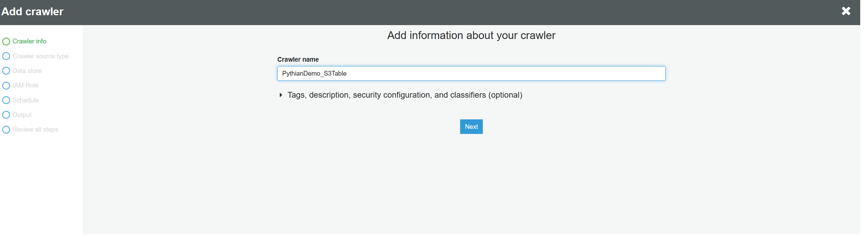Focus the Crawler name text field
Screen dimensions: 868x236
pos(471,74)
